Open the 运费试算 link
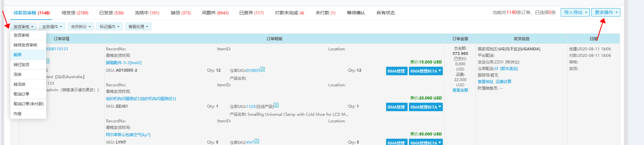The image size is (644, 145). (x=503, y=82)
